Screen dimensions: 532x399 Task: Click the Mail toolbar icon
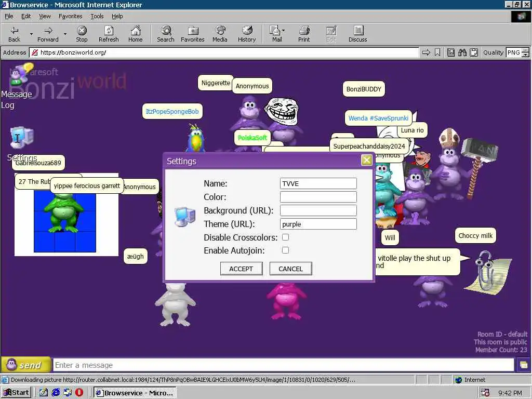pyautogui.click(x=276, y=34)
